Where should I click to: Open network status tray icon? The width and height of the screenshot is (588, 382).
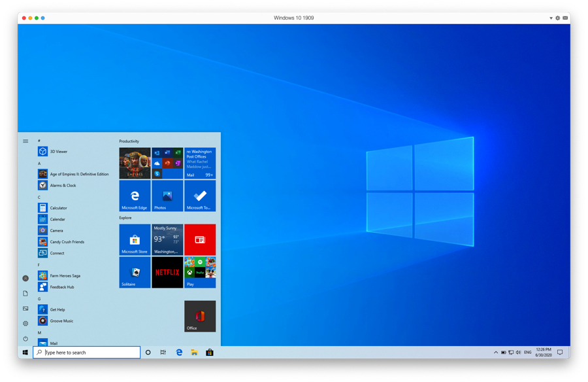click(x=511, y=353)
